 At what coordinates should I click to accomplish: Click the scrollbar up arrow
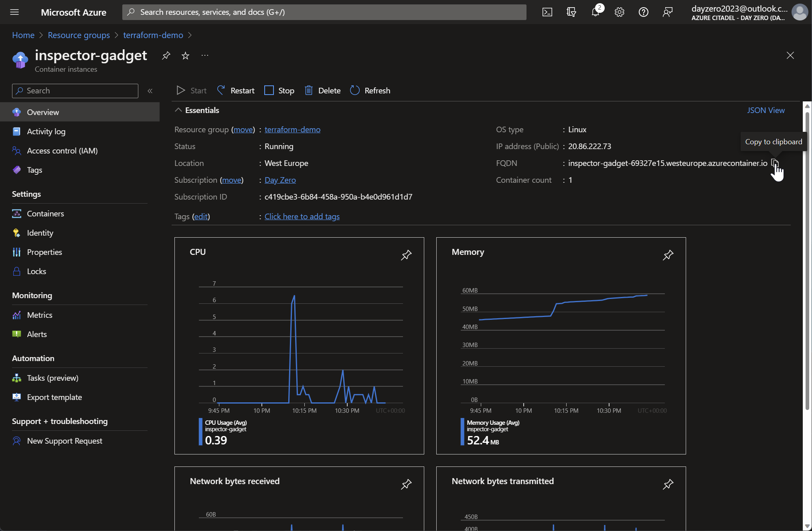click(x=807, y=106)
